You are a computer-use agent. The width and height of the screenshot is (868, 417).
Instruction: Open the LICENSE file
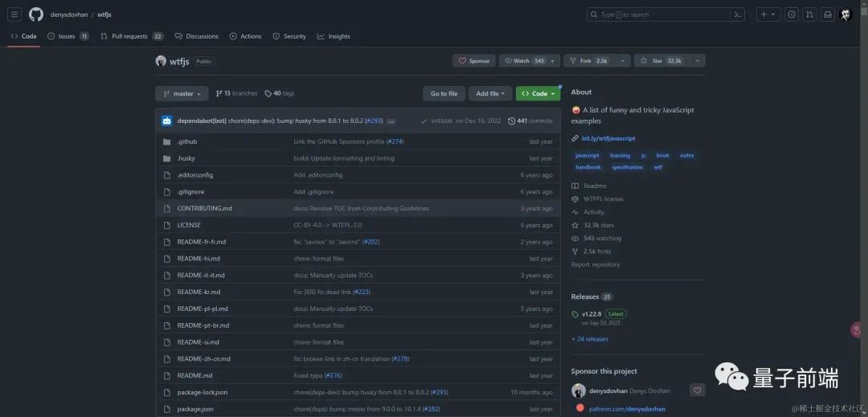click(x=189, y=226)
